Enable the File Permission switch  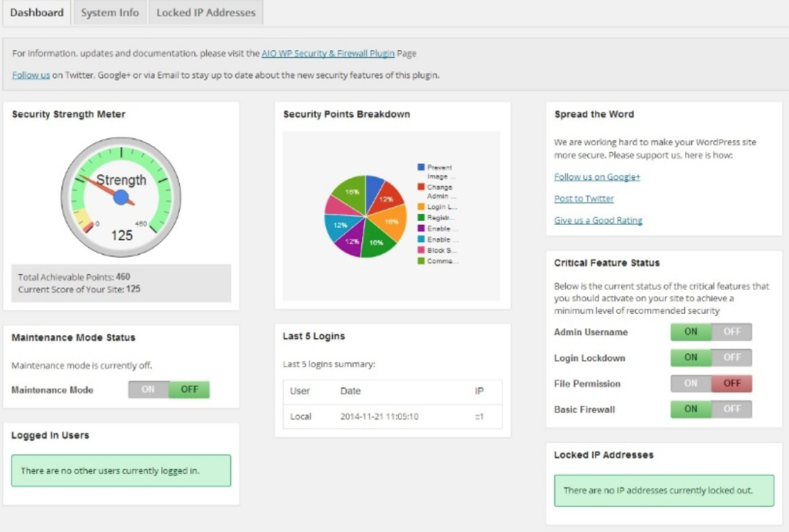[690, 383]
